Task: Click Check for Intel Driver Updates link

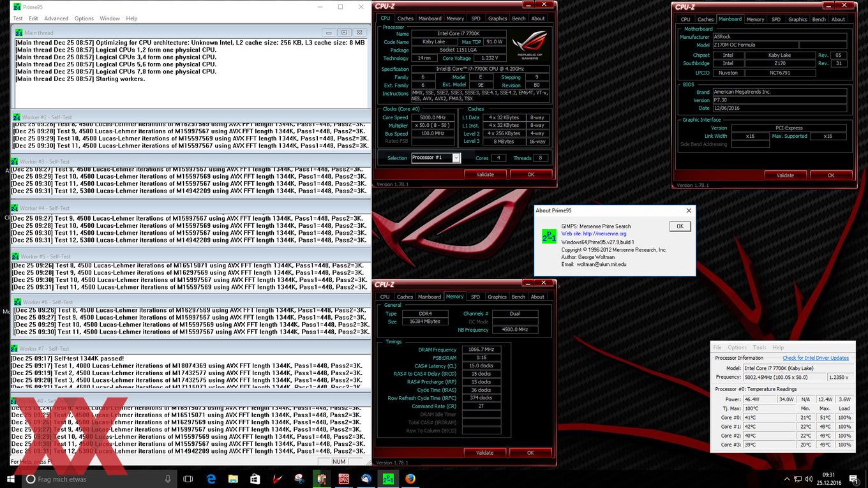Action: pyautogui.click(x=816, y=358)
